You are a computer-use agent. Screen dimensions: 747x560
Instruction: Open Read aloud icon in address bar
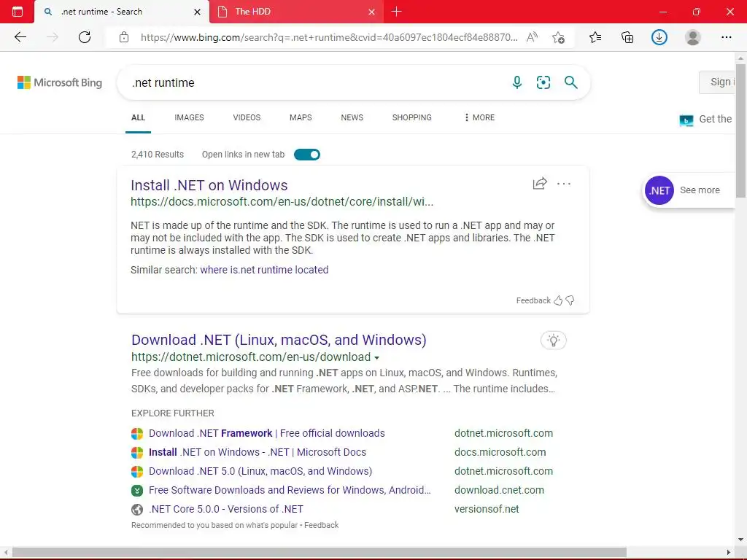pyautogui.click(x=532, y=37)
